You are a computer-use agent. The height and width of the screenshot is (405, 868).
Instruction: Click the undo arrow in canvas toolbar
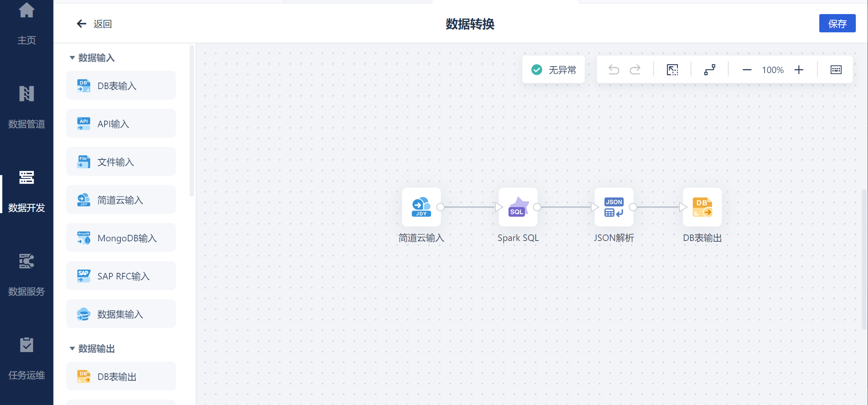614,70
